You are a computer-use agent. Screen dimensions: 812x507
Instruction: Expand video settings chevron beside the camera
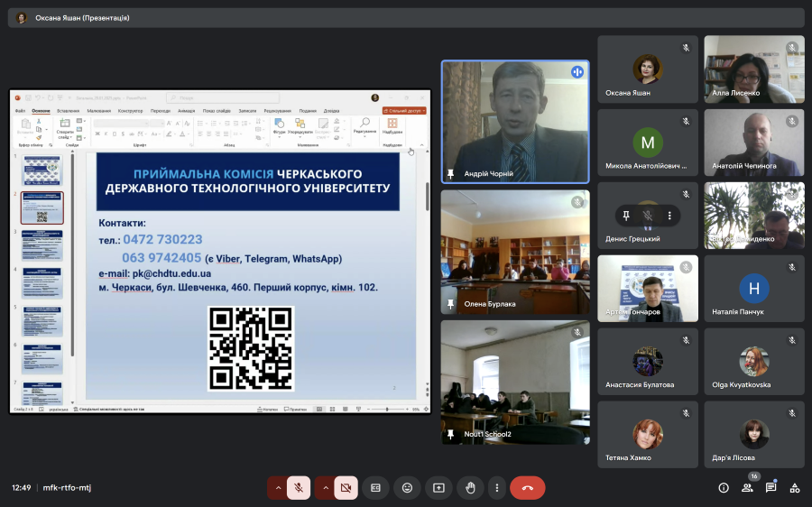click(325, 488)
